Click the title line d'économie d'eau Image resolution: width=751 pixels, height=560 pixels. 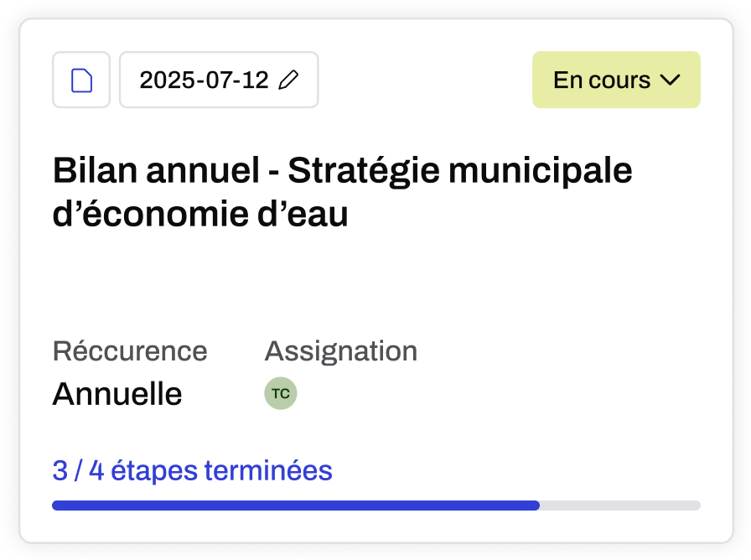pos(199,215)
